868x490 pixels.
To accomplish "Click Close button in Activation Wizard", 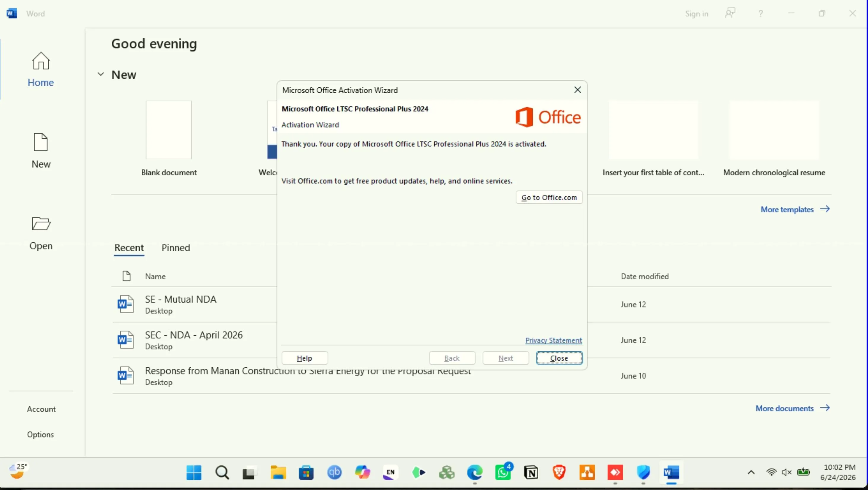I will point(559,358).
